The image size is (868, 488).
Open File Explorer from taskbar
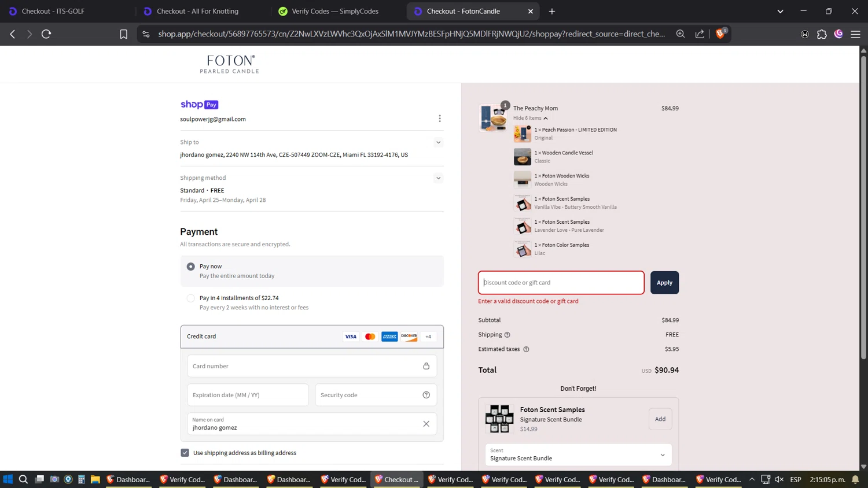[95, 479]
